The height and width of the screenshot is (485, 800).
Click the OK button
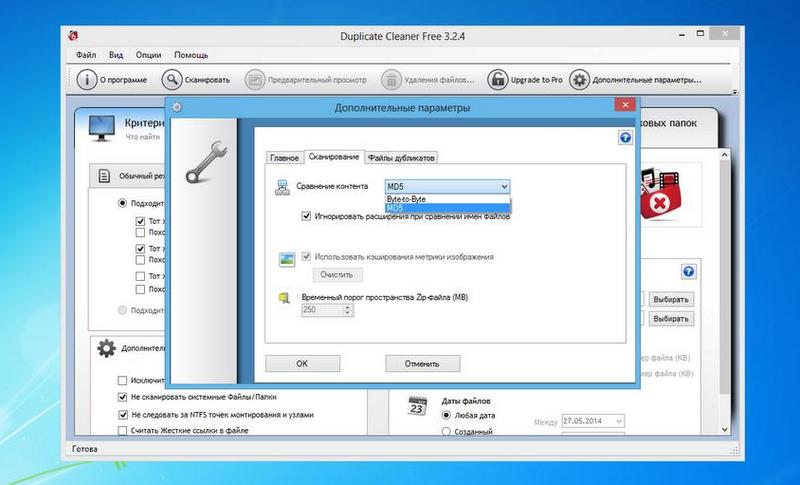click(302, 364)
